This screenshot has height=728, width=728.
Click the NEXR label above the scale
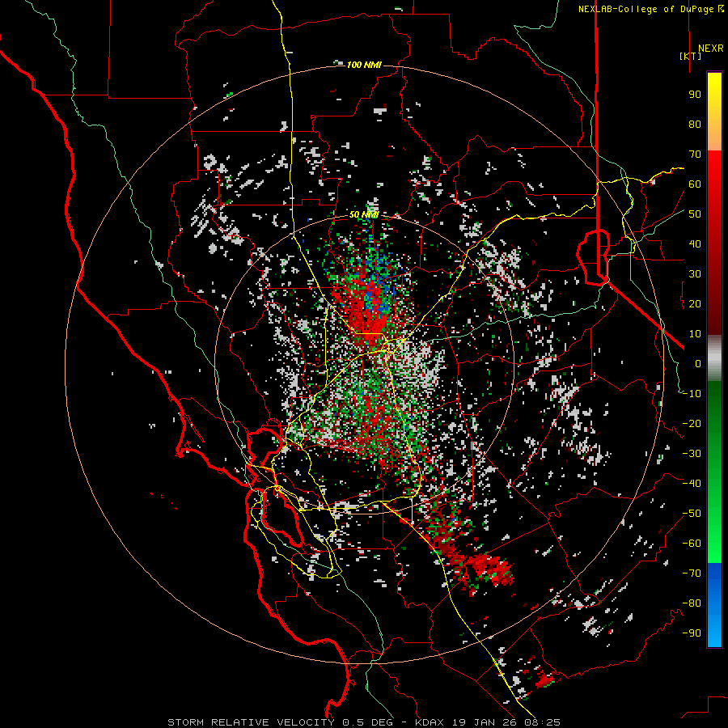click(710, 49)
